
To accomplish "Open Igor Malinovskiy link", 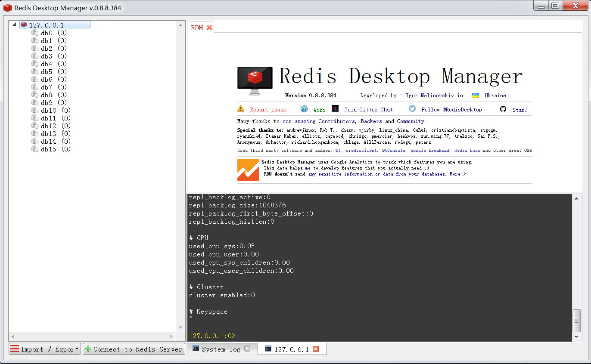I will pos(431,96).
